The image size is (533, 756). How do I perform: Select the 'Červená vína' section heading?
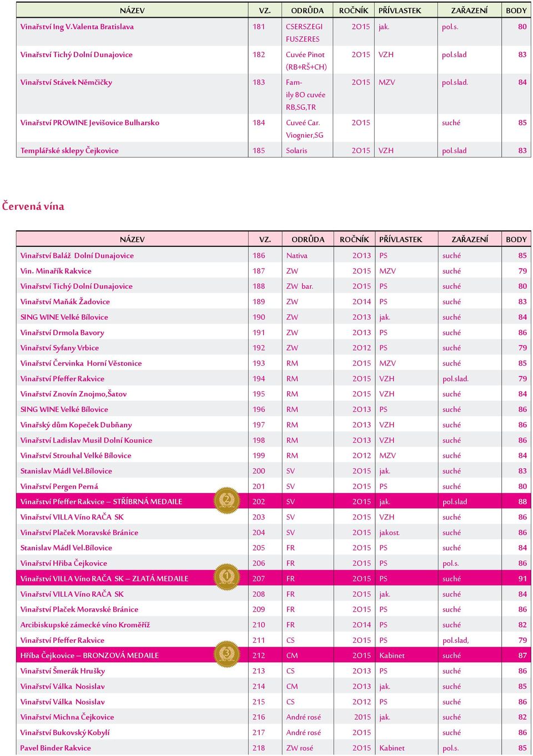click(33, 206)
